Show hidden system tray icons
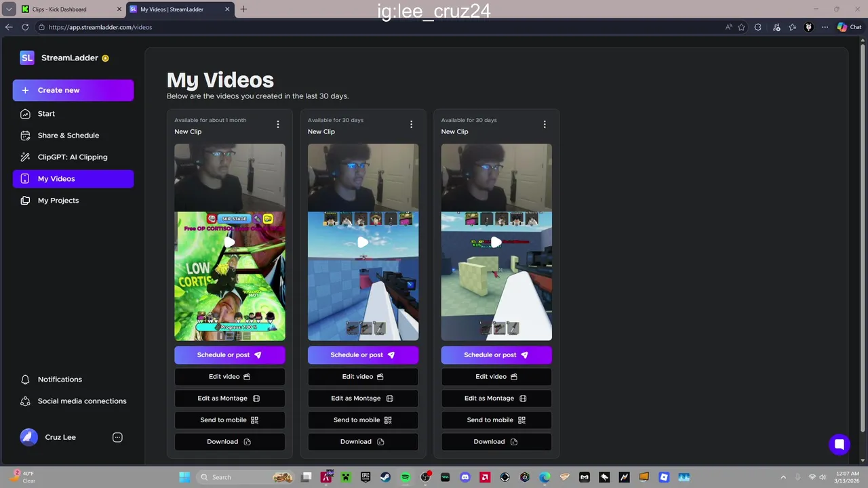Image resolution: width=868 pixels, height=488 pixels. tap(783, 477)
